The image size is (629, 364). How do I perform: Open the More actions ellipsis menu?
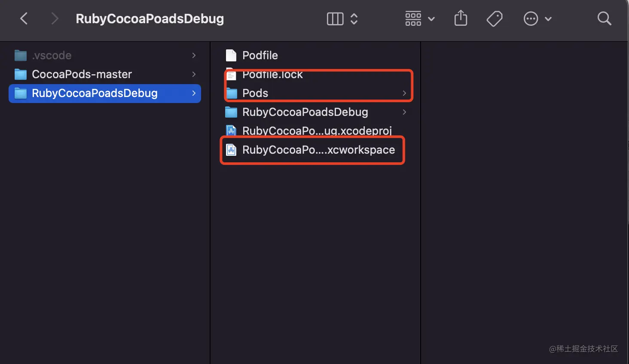coord(537,18)
